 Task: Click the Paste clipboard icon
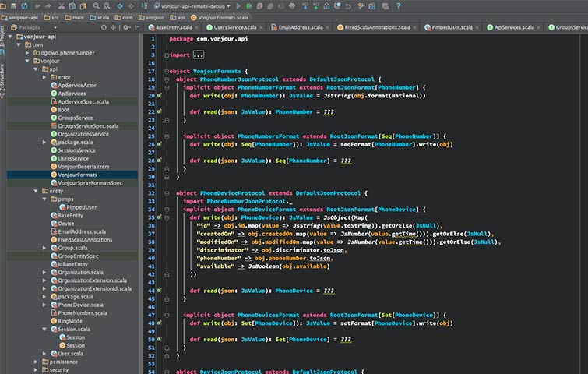(x=83, y=6)
